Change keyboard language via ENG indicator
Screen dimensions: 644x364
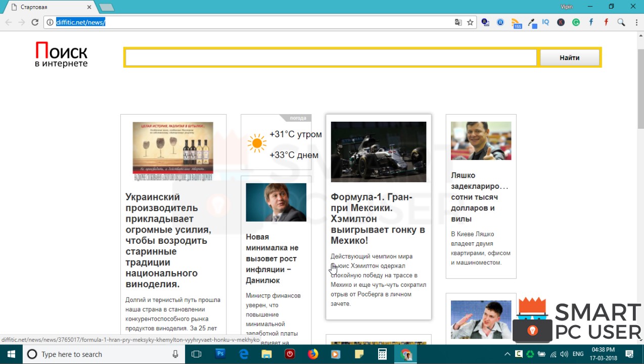coord(577,354)
